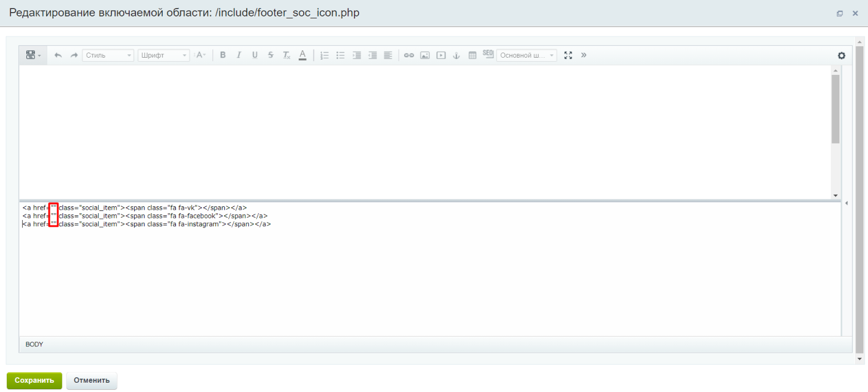Viewport: 868px width, 392px height.
Task: Increase the text indent
Action: 356,55
